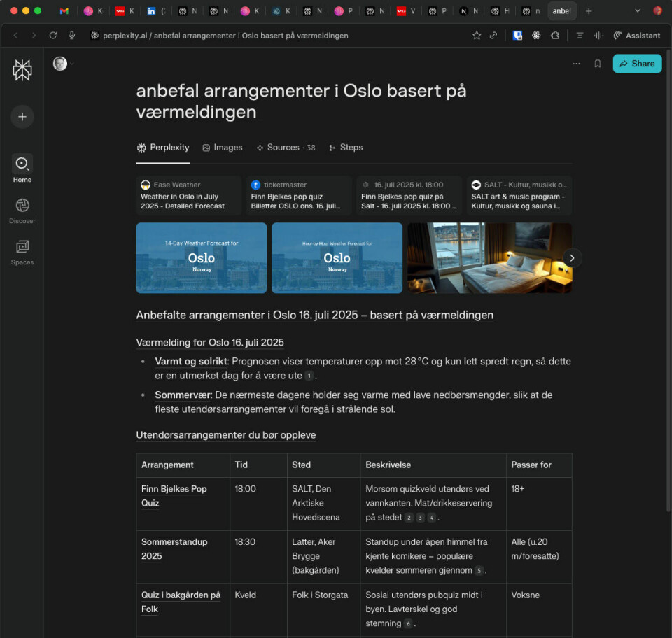Activate the microphone voice input icon
The width and height of the screenshot is (672, 638).
[71, 36]
